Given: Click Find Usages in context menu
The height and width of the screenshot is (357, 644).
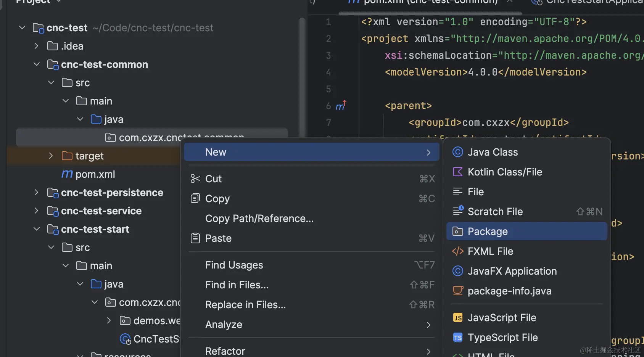Looking at the screenshot, I should 234,265.
